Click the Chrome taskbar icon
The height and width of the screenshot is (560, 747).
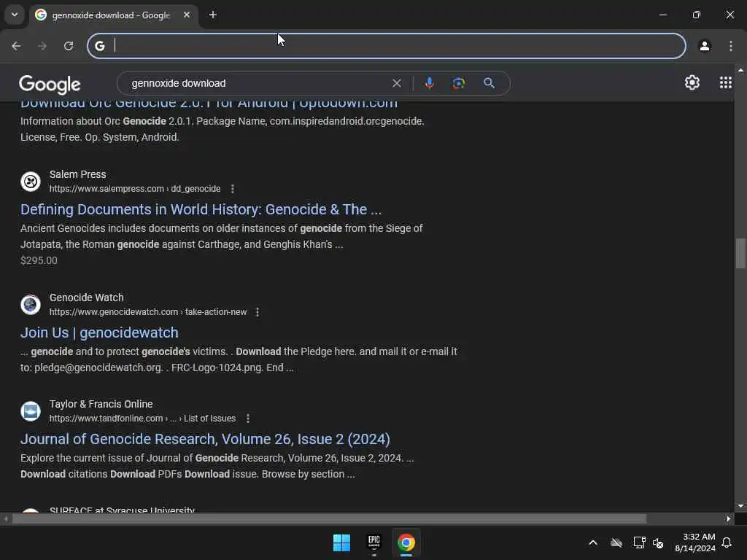point(406,542)
